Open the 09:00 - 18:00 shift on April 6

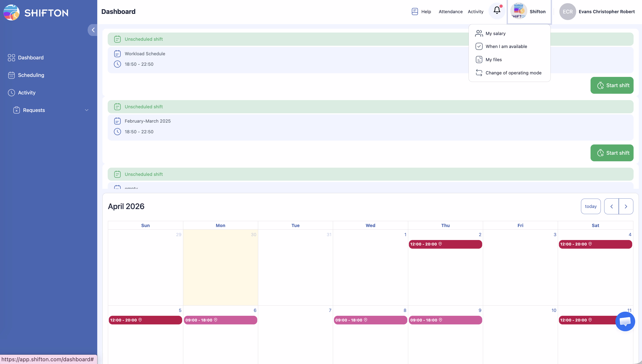[x=220, y=320]
